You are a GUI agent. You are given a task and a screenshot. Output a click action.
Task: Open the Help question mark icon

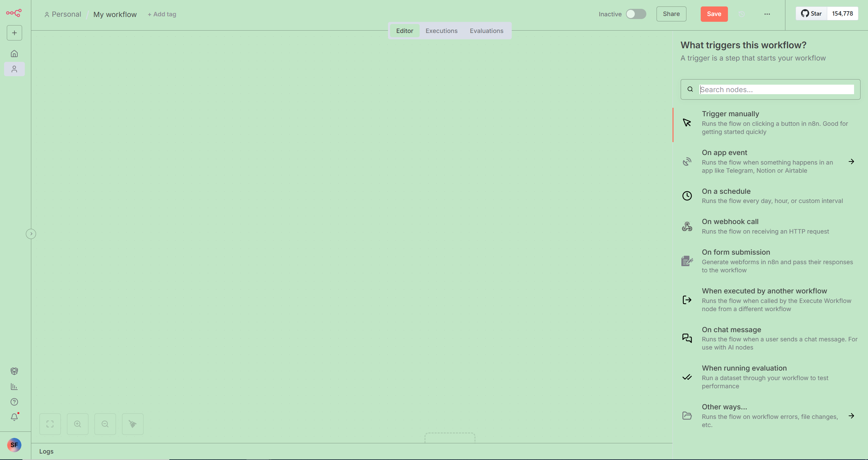(14, 402)
